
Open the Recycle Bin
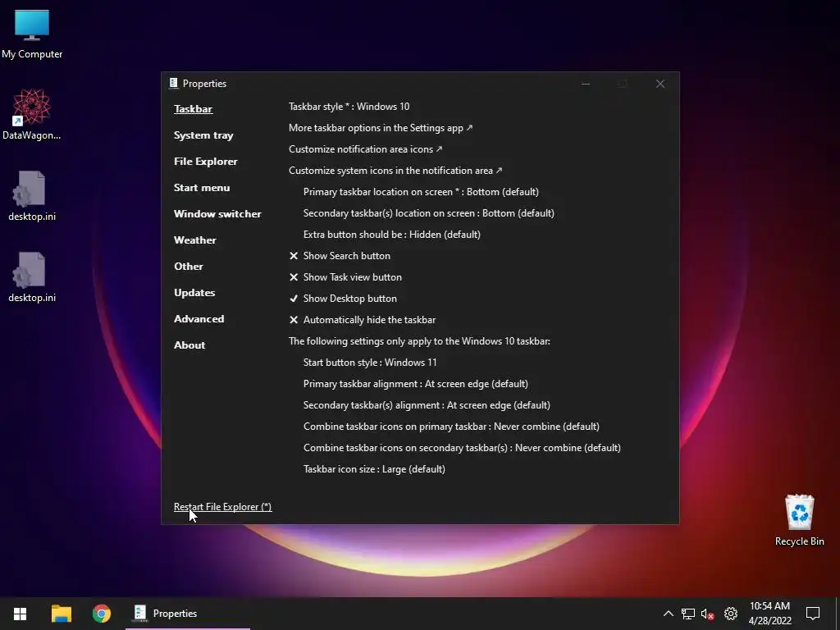[x=799, y=519]
